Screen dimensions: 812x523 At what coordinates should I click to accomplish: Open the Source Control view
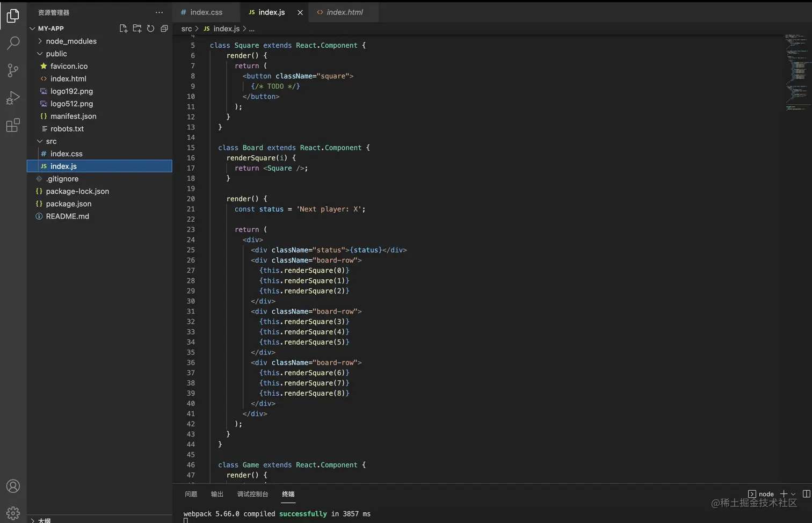tap(13, 70)
